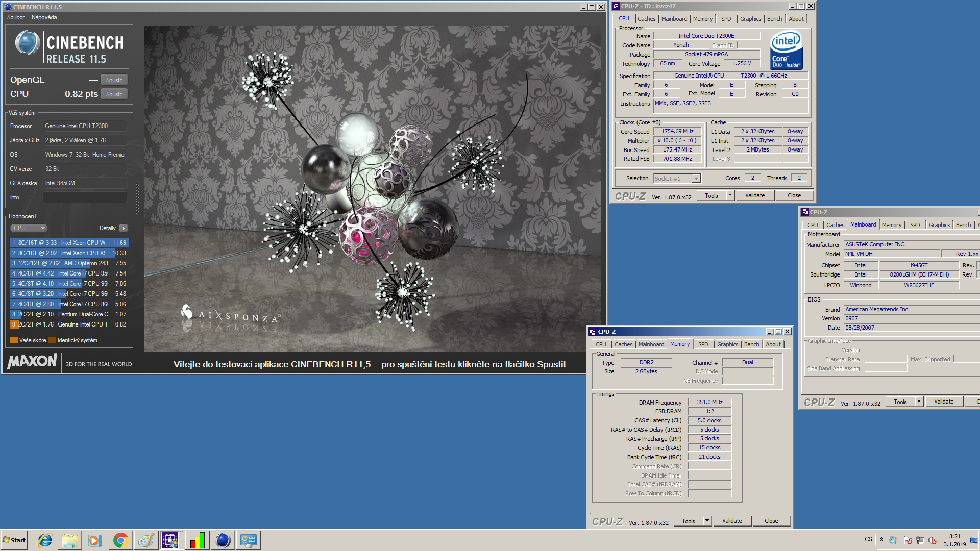The image size is (980, 551).
Task: Click the muted volume tray icon
Action: (x=933, y=540)
